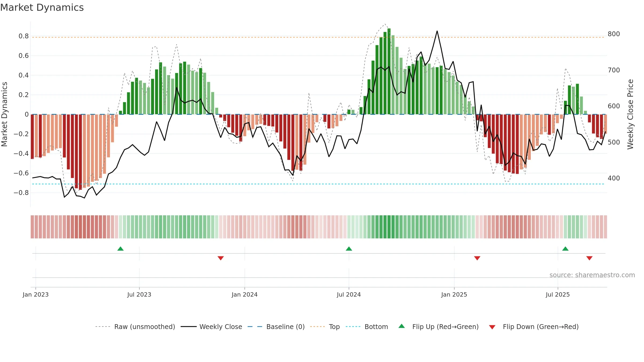
Task: Click the first Flip Up marker in mid-2023
Action: [x=120, y=249]
